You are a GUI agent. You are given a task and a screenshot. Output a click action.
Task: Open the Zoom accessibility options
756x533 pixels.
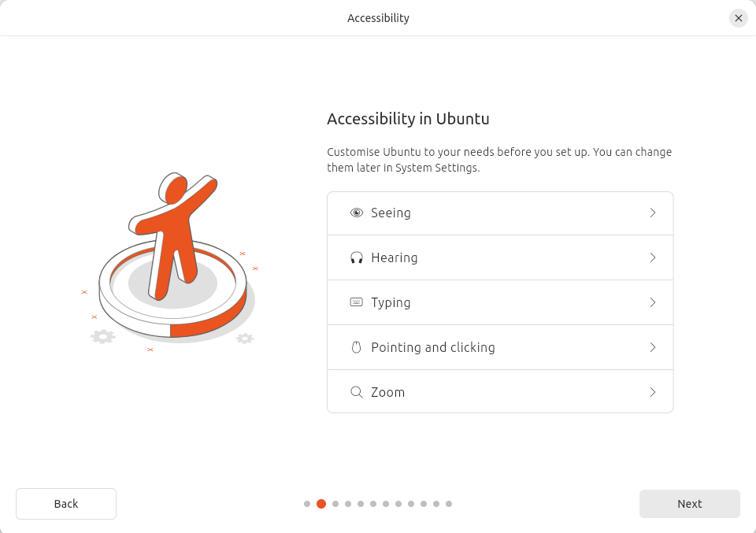(500, 391)
